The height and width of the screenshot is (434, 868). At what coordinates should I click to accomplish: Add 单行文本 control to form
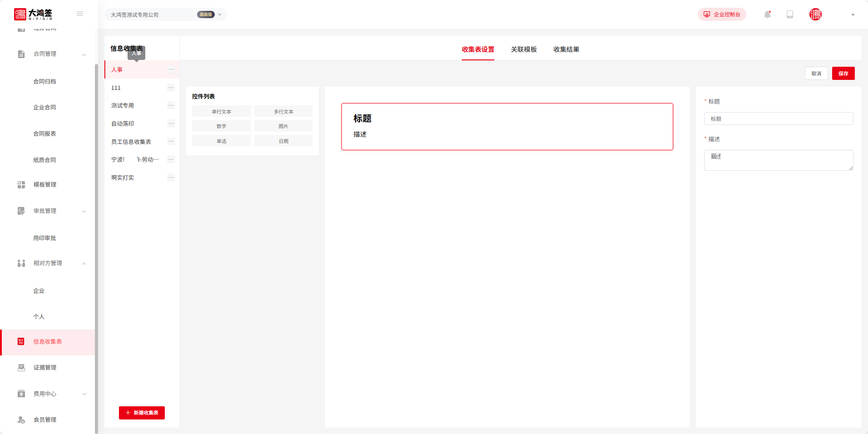pyautogui.click(x=221, y=112)
